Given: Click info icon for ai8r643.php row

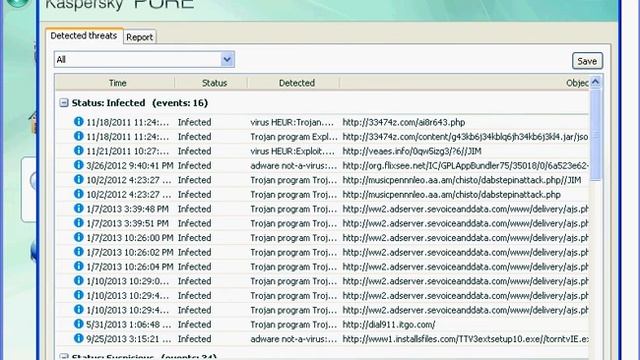Looking at the screenshot, I should coord(78,122).
